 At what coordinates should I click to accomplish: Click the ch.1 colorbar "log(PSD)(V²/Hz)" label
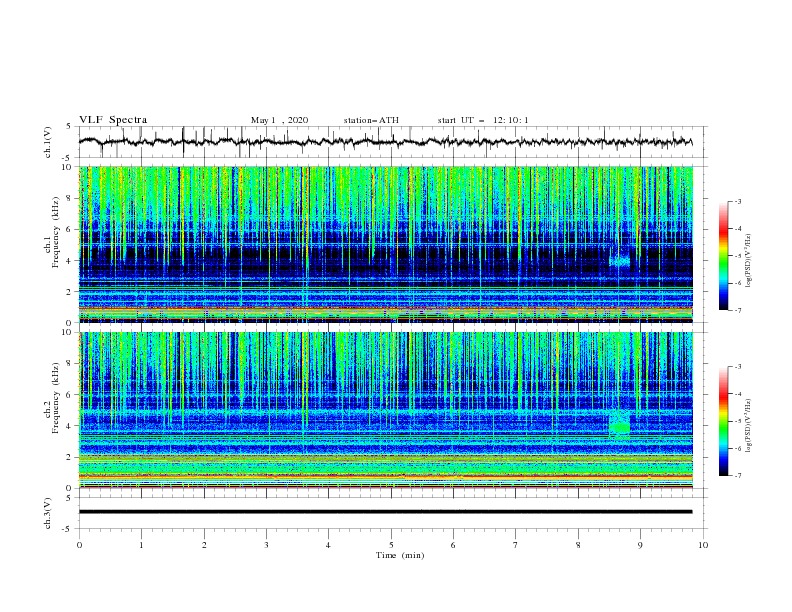749,261
